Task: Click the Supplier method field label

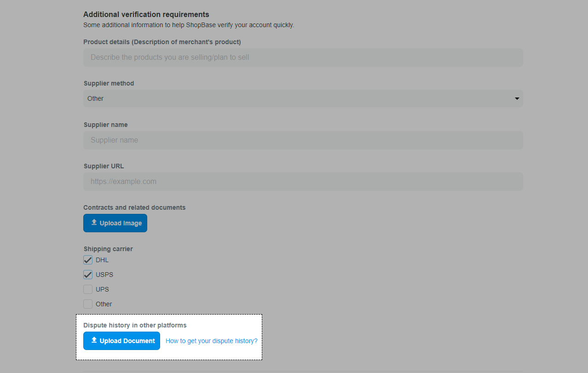Action: pos(109,83)
